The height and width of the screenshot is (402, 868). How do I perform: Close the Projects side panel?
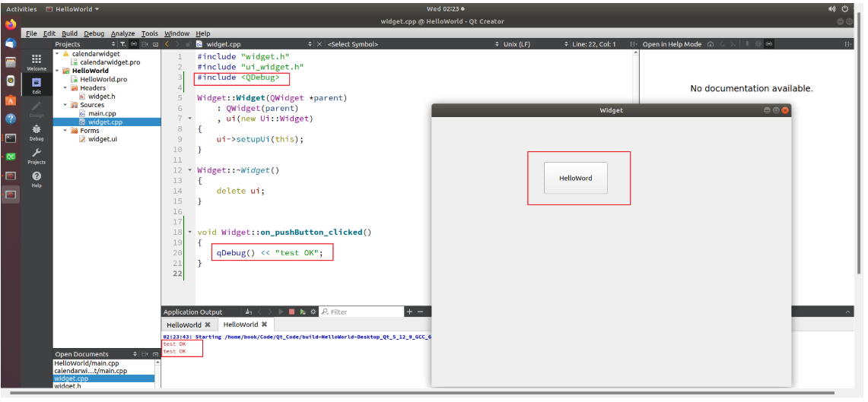(155, 44)
